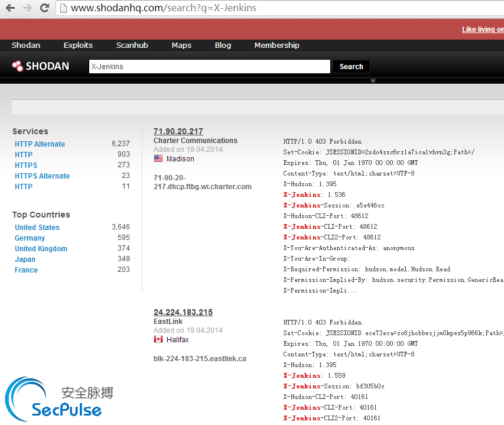504x425 pixels.
Task: Click 'X-Hudson-CLI-Port: 48612' line
Action: coord(326,216)
